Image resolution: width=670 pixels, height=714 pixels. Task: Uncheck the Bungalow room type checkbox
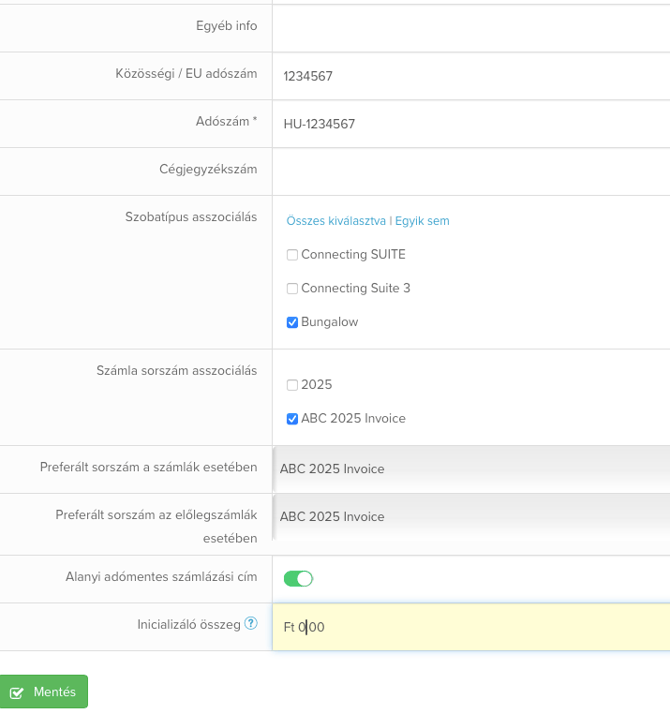click(292, 323)
